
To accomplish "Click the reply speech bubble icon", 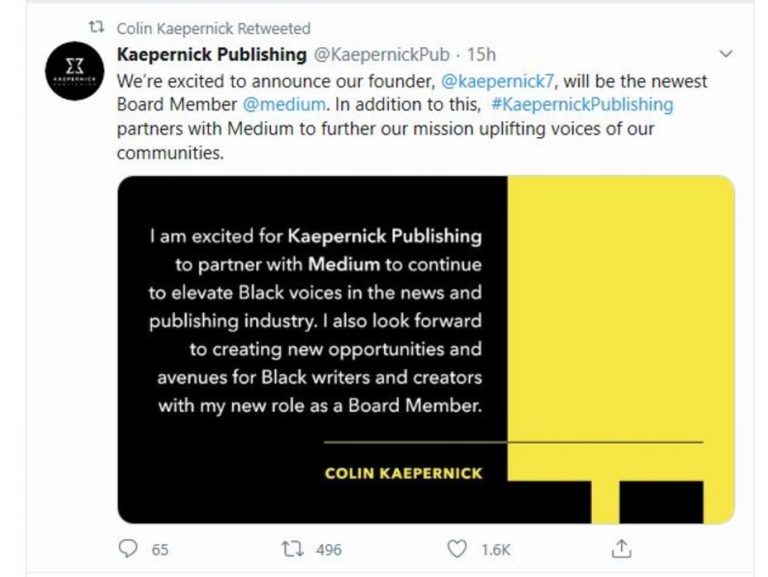I will pyautogui.click(x=127, y=548).
